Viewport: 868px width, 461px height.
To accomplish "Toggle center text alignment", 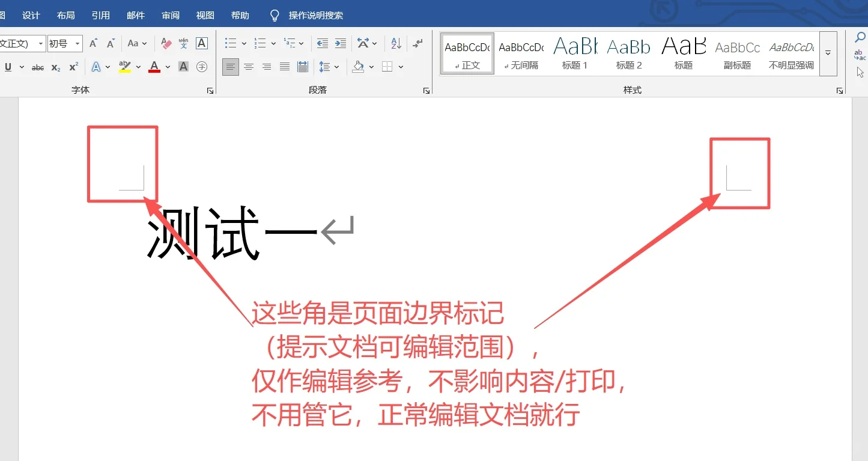I will pyautogui.click(x=249, y=67).
